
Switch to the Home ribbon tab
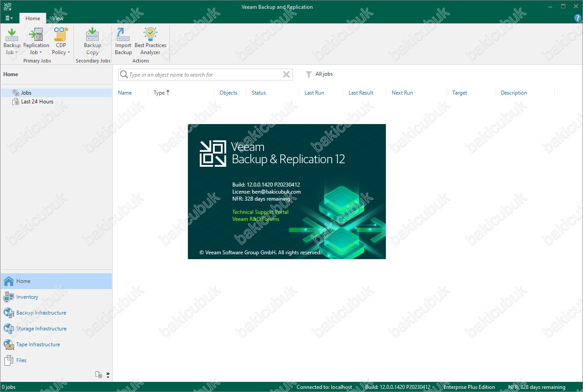pyautogui.click(x=33, y=18)
